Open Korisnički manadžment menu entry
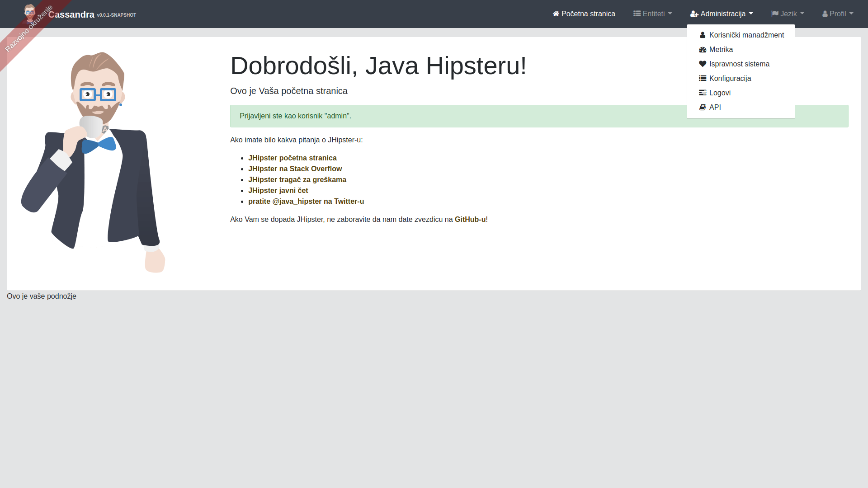The image size is (868, 488). (x=746, y=35)
